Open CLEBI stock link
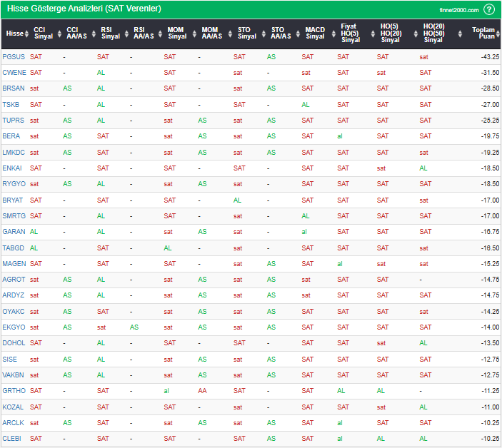Viewport: 502px width, 448px height. (11, 439)
